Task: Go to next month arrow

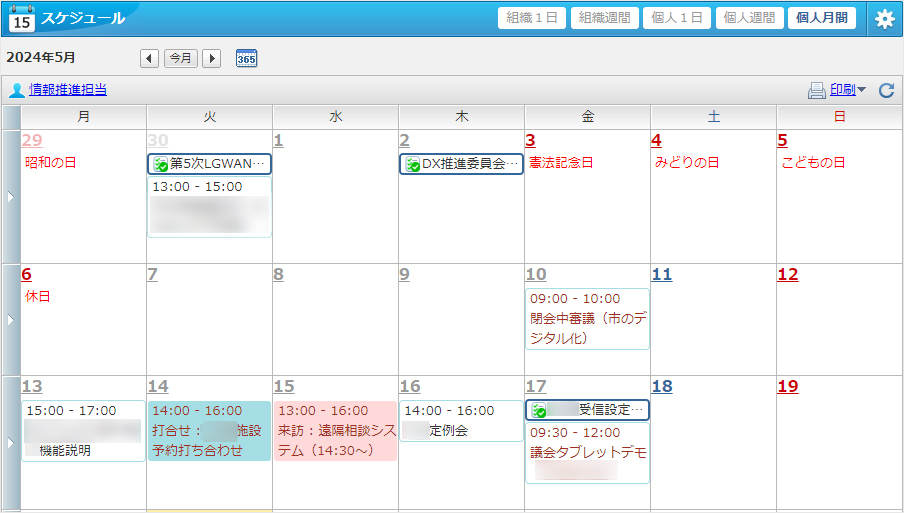Action: pos(211,58)
